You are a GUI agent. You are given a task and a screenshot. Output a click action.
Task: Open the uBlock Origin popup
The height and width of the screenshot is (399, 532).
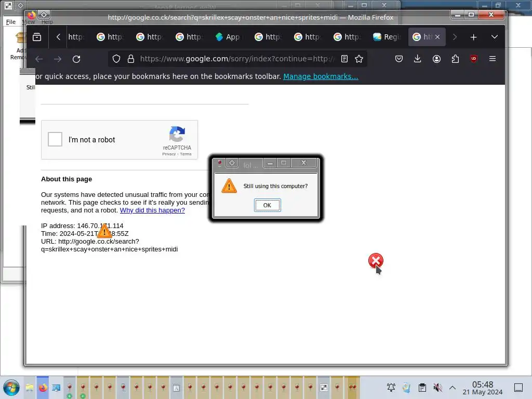pos(474,59)
